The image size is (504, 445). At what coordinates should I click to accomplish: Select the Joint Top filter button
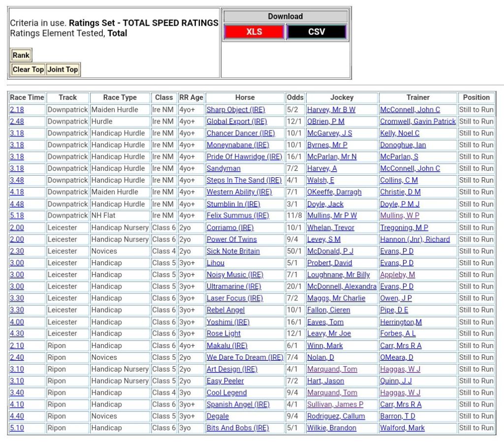click(x=63, y=69)
